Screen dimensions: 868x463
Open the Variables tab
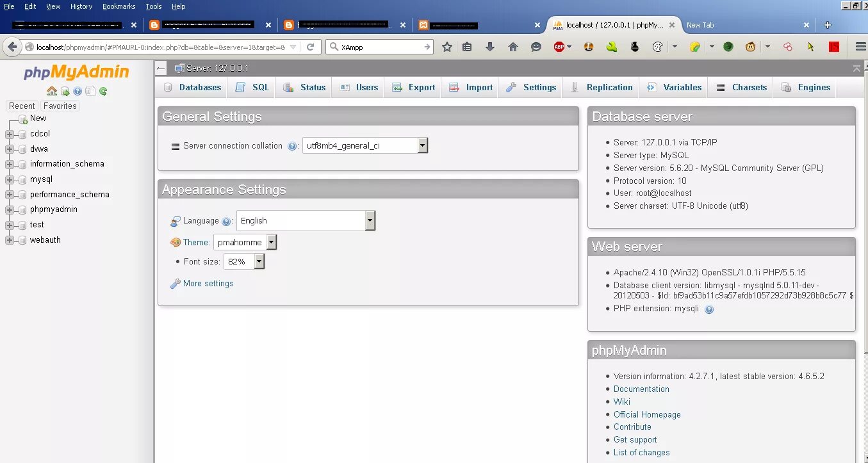click(675, 88)
